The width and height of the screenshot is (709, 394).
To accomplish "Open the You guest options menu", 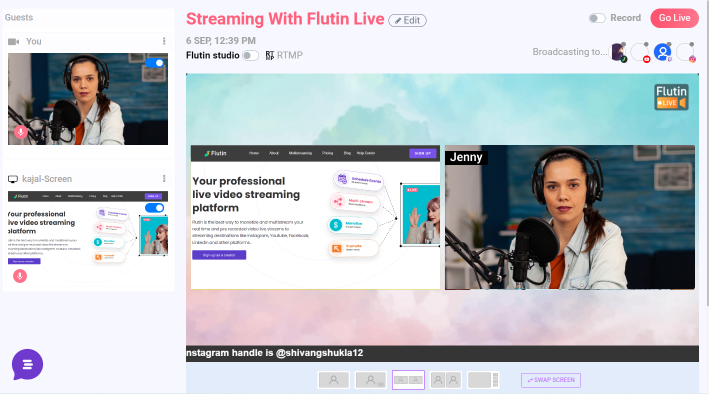I will (x=164, y=41).
